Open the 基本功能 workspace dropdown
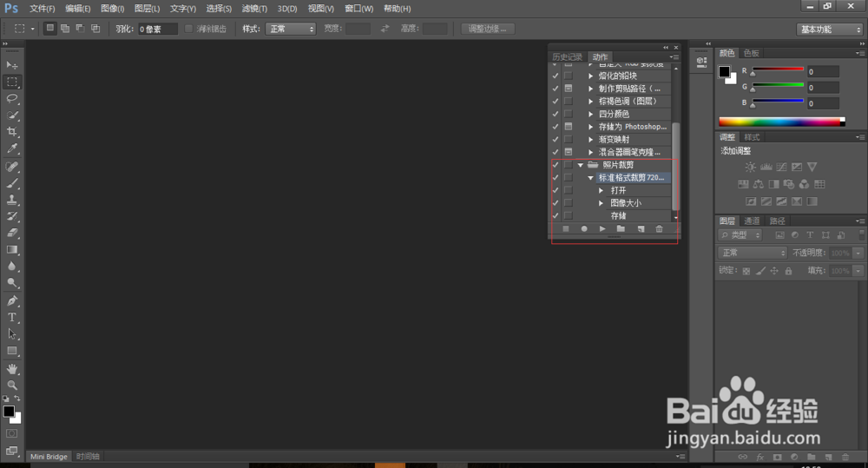Image resolution: width=868 pixels, height=468 pixels. point(830,30)
